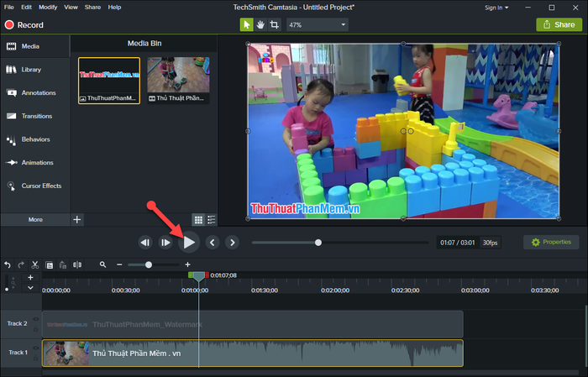Select the Track 2 label

point(18,323)
